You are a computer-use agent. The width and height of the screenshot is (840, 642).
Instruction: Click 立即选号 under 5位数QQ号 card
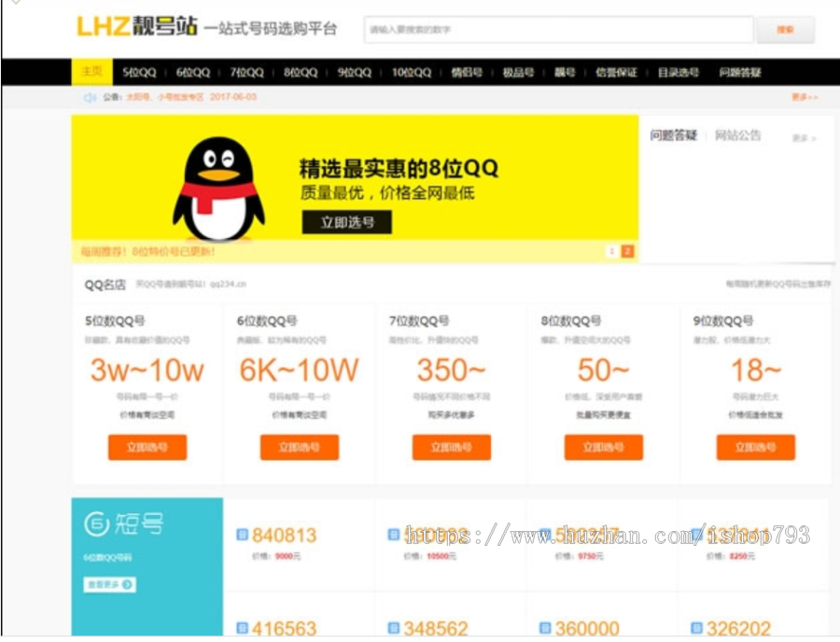(147, 447)
